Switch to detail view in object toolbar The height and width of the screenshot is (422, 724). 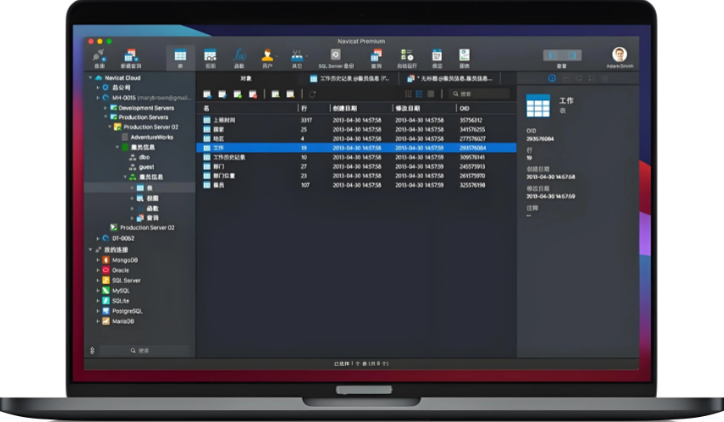coord(418,94)
